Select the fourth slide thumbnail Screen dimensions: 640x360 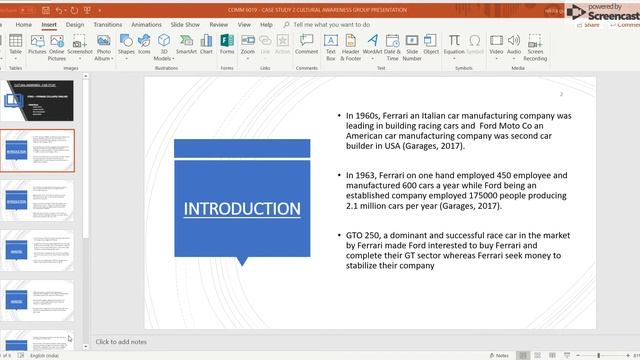pos(37,251)
